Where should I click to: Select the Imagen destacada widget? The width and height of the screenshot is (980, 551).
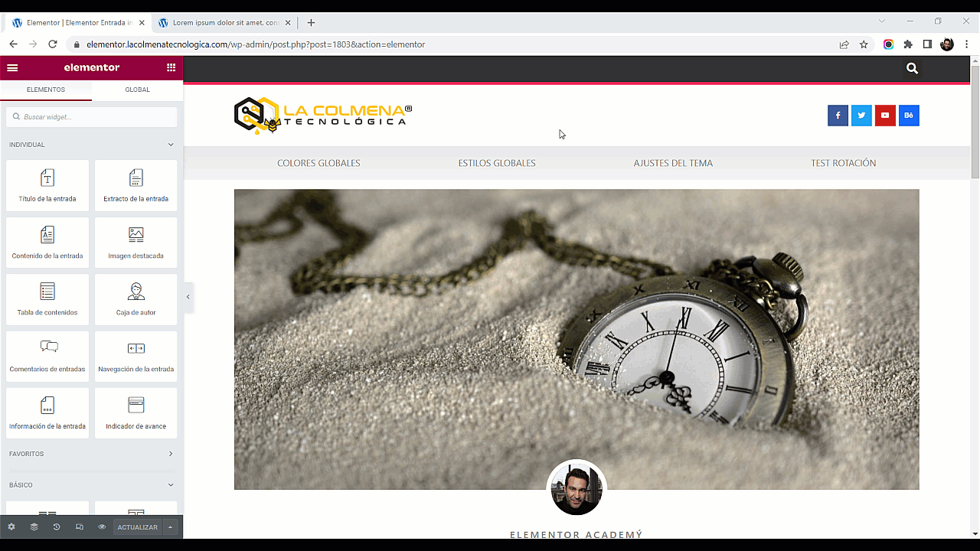coord(136,243)
